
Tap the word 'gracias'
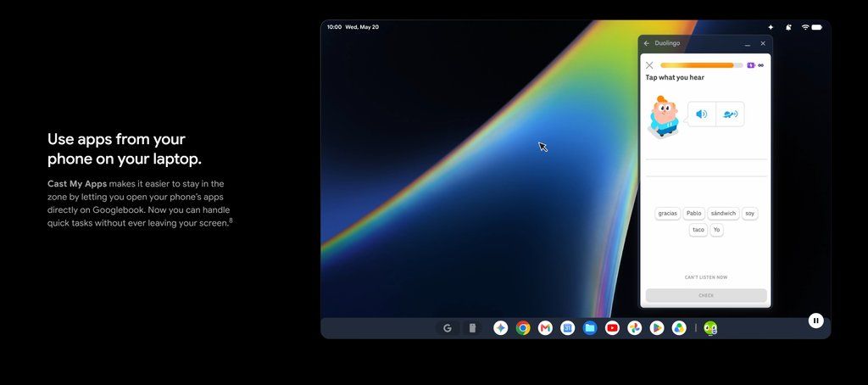click(x=668, y=213)
